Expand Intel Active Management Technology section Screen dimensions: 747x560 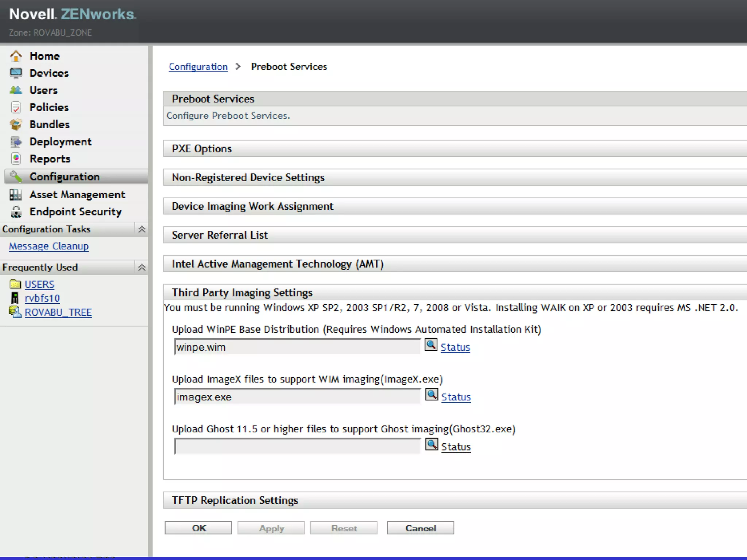point(455,264)
